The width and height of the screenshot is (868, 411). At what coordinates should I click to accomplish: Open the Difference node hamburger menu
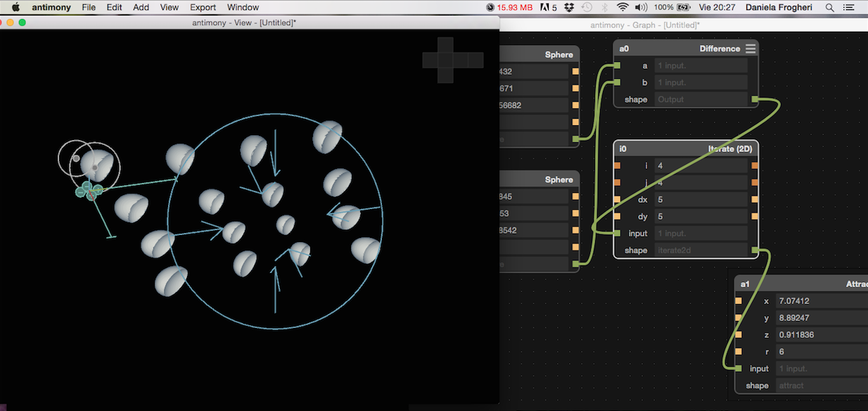point(751,49)
